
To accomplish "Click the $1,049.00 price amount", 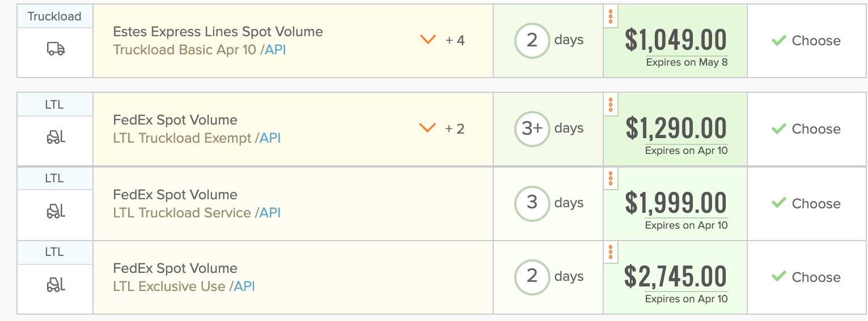I will tap(676, 40).
